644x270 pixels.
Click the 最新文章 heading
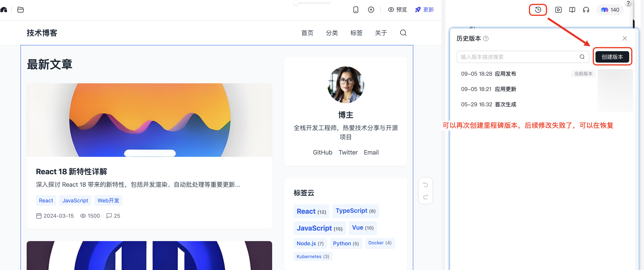[49, 64]
